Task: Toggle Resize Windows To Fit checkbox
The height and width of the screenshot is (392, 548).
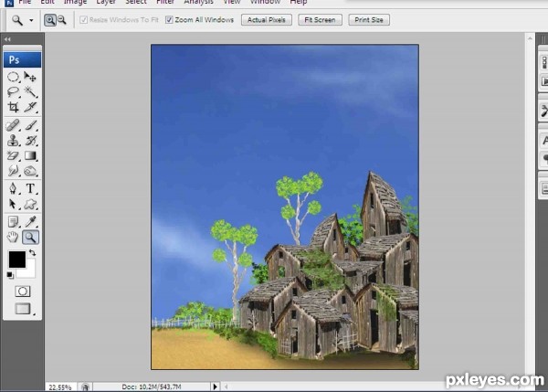Action: 83,20
